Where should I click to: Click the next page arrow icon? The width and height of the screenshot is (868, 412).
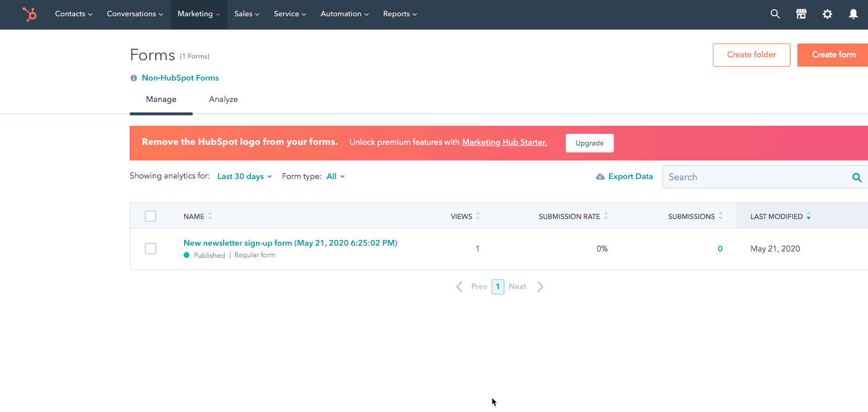[540, 287]
